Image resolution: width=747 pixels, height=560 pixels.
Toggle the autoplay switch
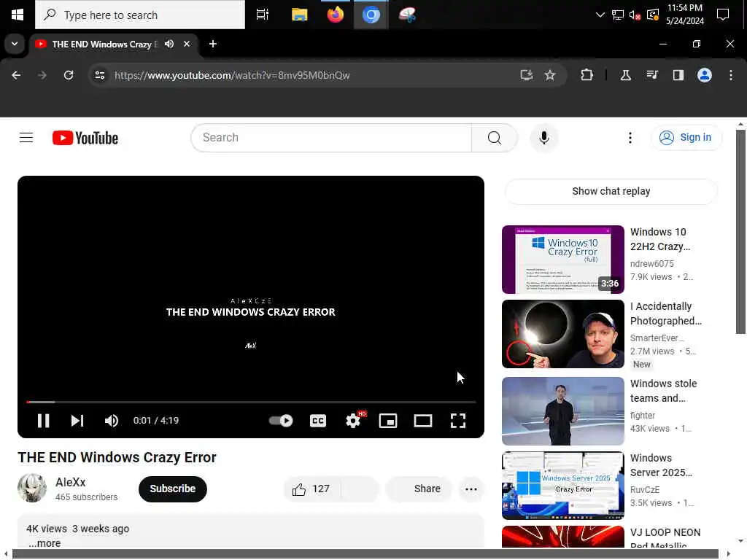click(281, 421)
